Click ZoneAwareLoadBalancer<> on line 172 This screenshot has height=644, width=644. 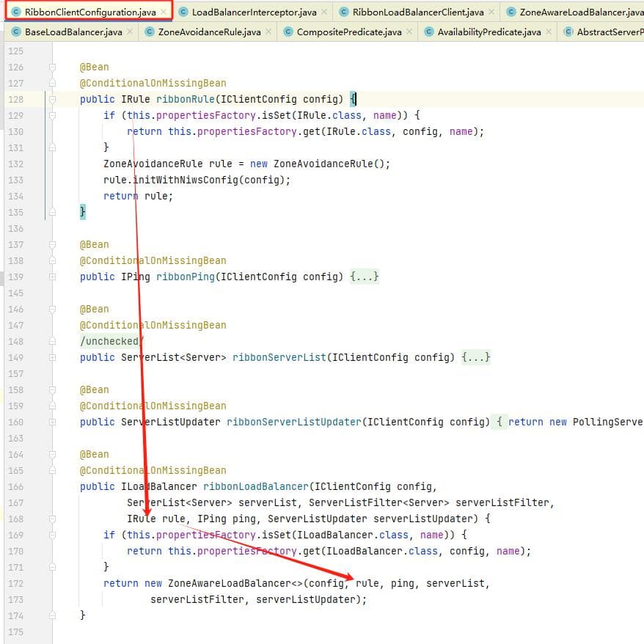coord(235,583)
